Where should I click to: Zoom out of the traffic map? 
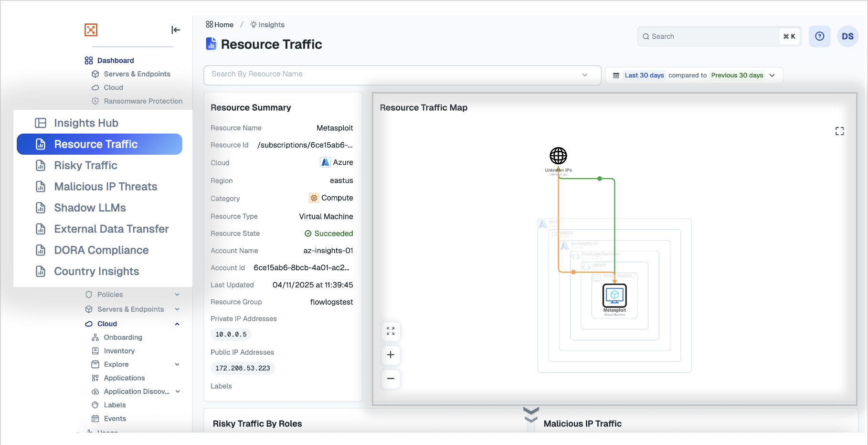(x=391, y=379)
